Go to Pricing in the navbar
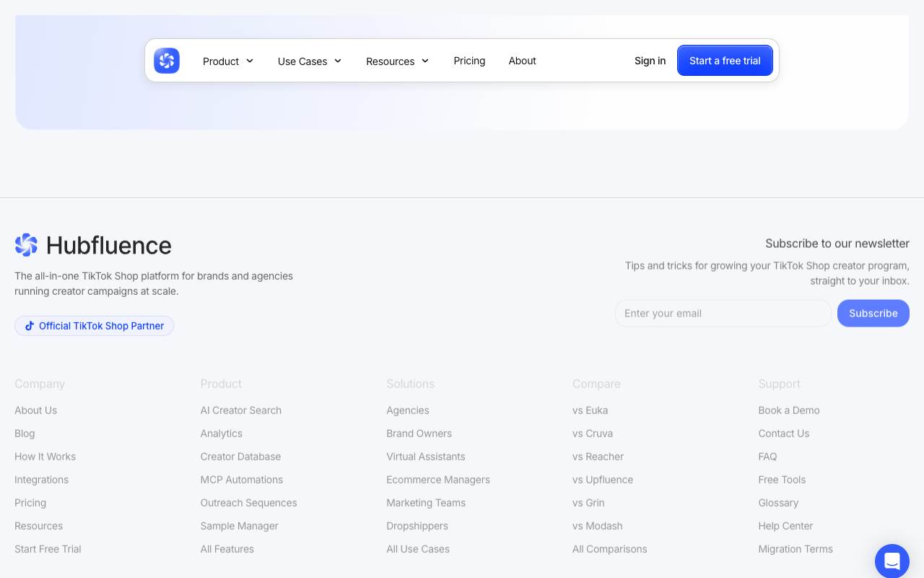The width and height of the screenshot is (924, 578). point(469,61)
